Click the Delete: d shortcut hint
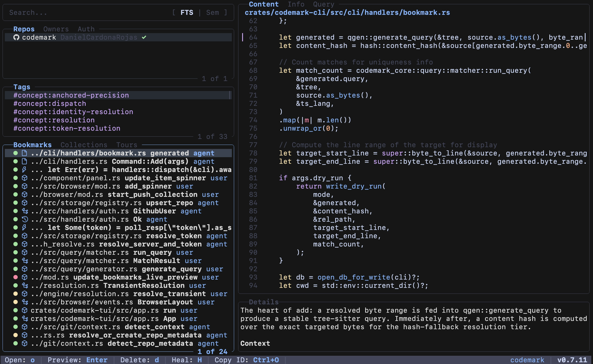This screenshot has height=364, width=593. pyautogui.click(x=139, y=360)
